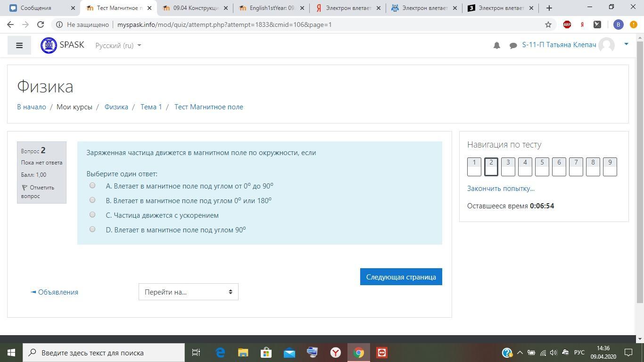
Task: Open volume control in tray
Action: click(x=553, y=353)
